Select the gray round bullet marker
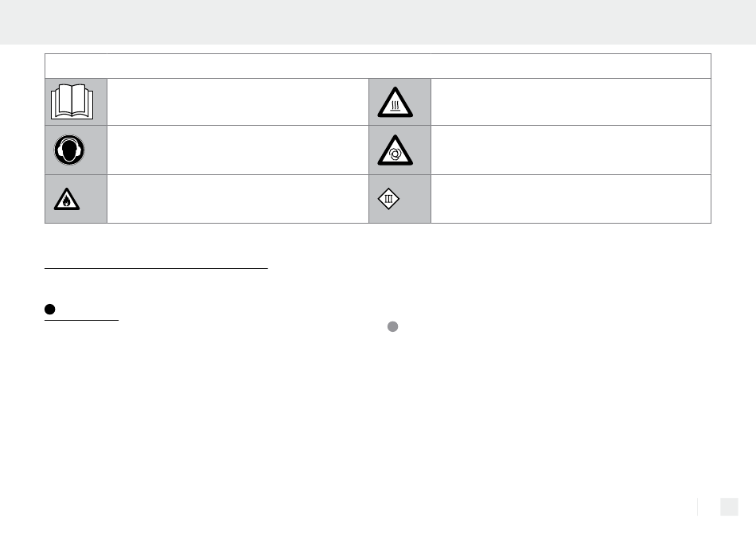 pos(393,327)
